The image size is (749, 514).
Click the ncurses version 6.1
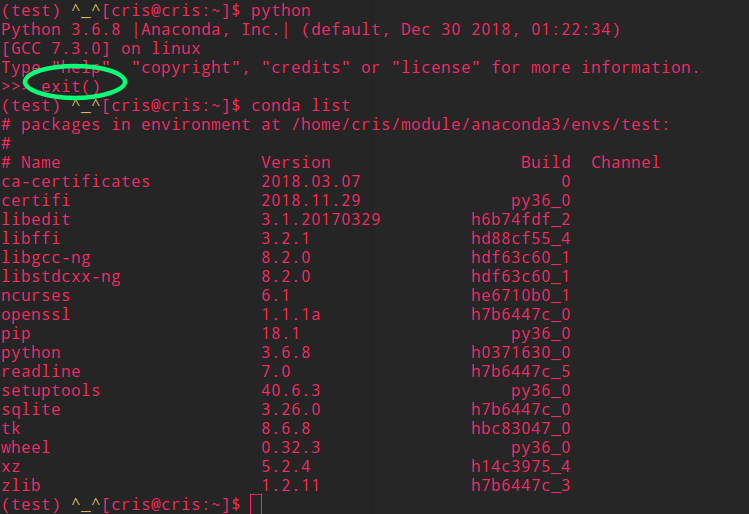click(276, 295)
